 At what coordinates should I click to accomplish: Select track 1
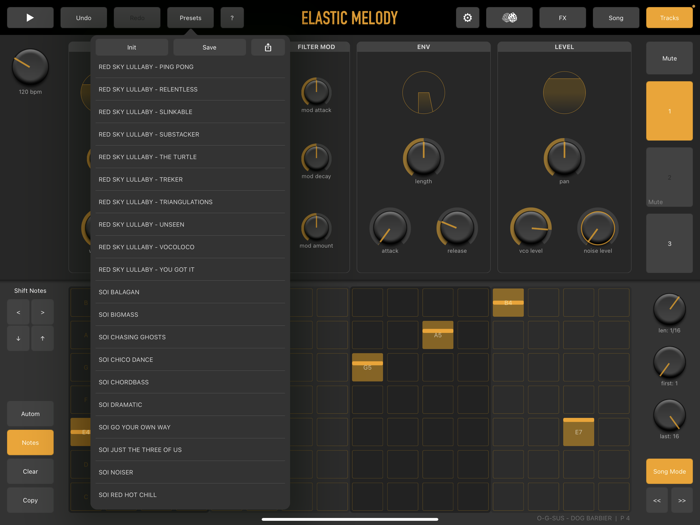[x=670, y=111]
